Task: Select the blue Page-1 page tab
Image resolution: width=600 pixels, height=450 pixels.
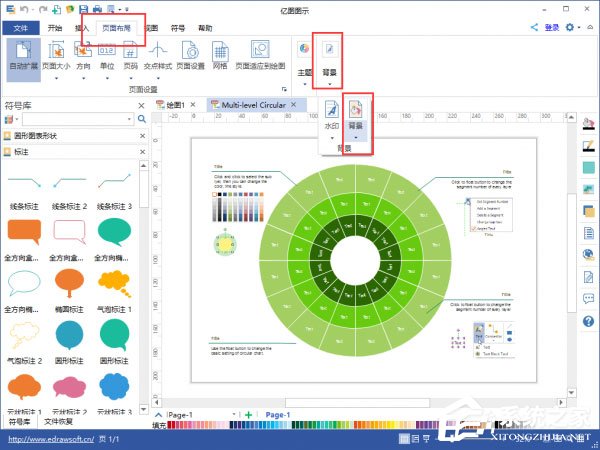Action: (x=278, y=415)
